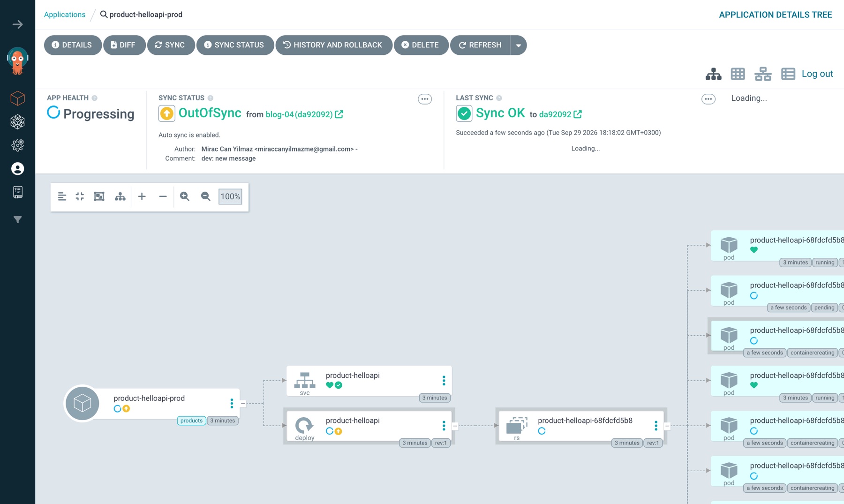Collapse all child nodes with minus icon
This screenshot has width=844, height=504.
click(x=163, y=196)
